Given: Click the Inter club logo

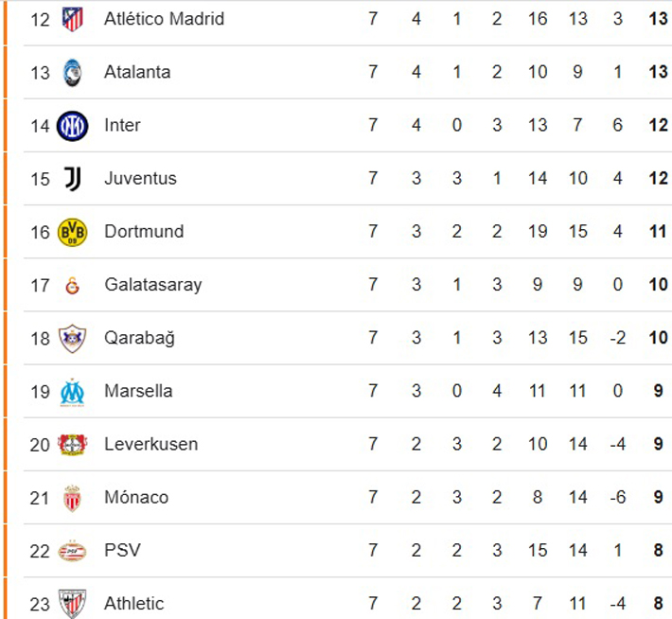Looking at the screenshot, I should (72, 125).
